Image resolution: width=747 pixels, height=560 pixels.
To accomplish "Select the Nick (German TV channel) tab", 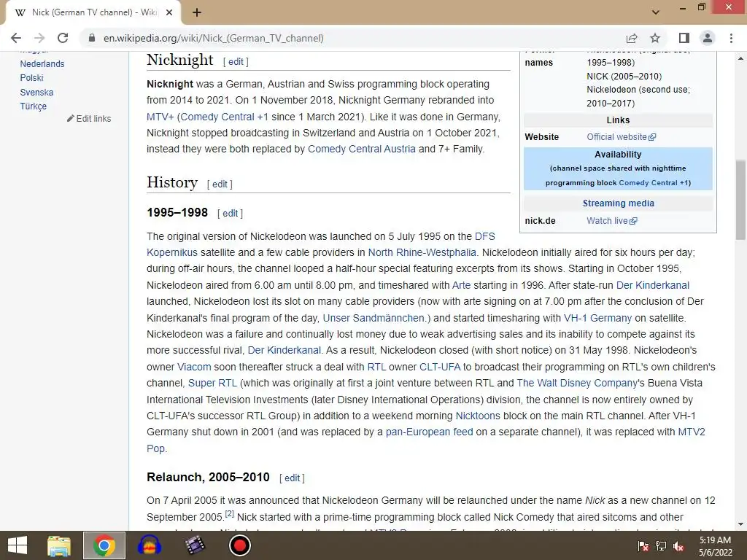I will pyautogui.click(x=90, y=12).
